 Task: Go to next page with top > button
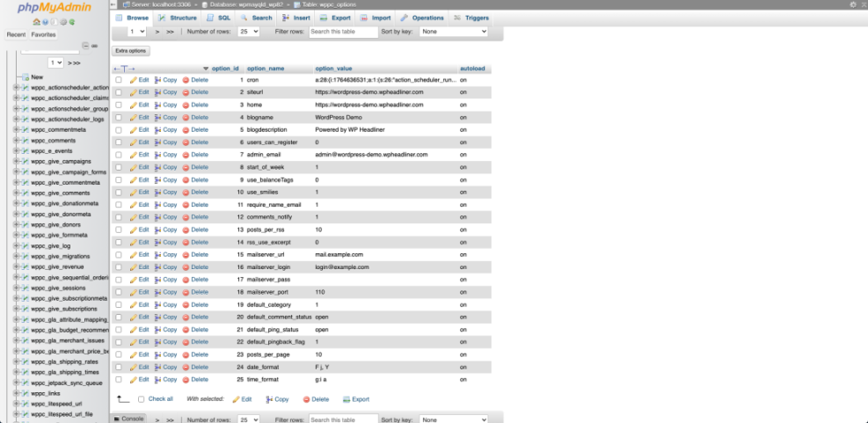[x=157, y=32]
